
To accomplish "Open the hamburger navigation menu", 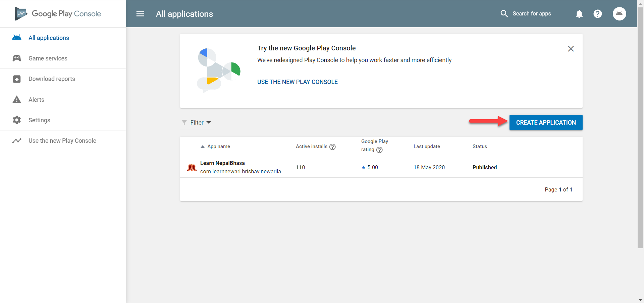I will (140, 14).
